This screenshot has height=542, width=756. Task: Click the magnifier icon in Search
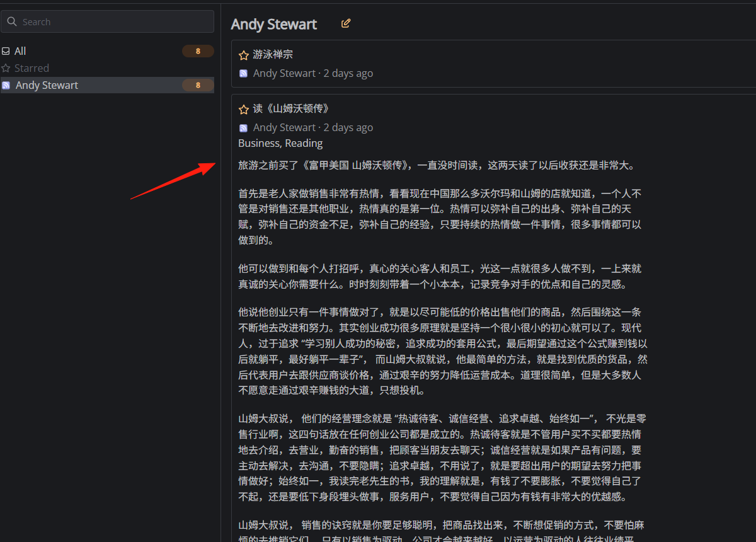13,21
